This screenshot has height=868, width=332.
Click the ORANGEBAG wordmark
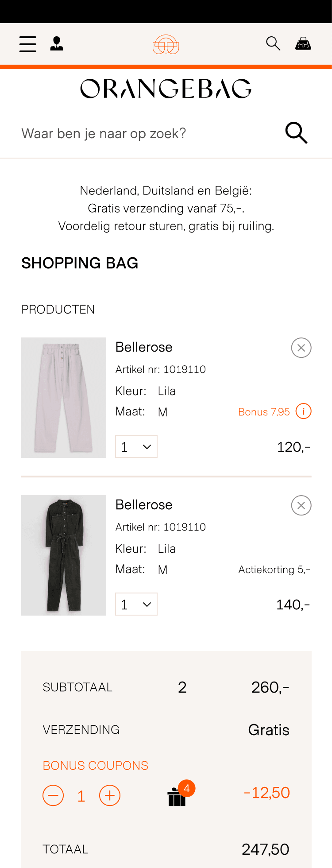166,89
